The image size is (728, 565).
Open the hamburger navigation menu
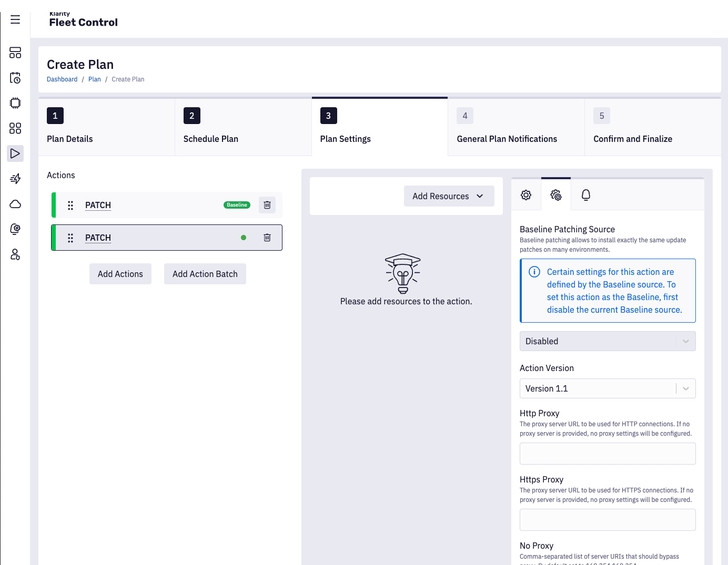click(15, 19)
